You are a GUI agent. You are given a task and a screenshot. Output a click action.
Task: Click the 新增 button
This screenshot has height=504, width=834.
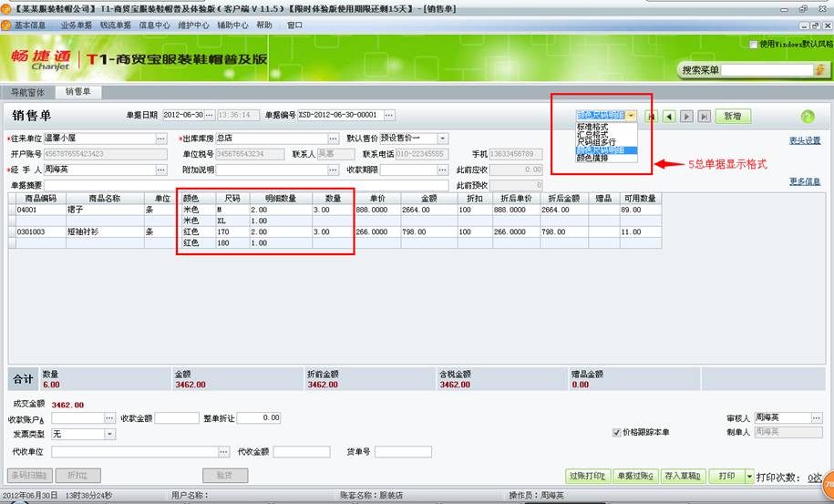pyautogui.click(x=733, y=117)
